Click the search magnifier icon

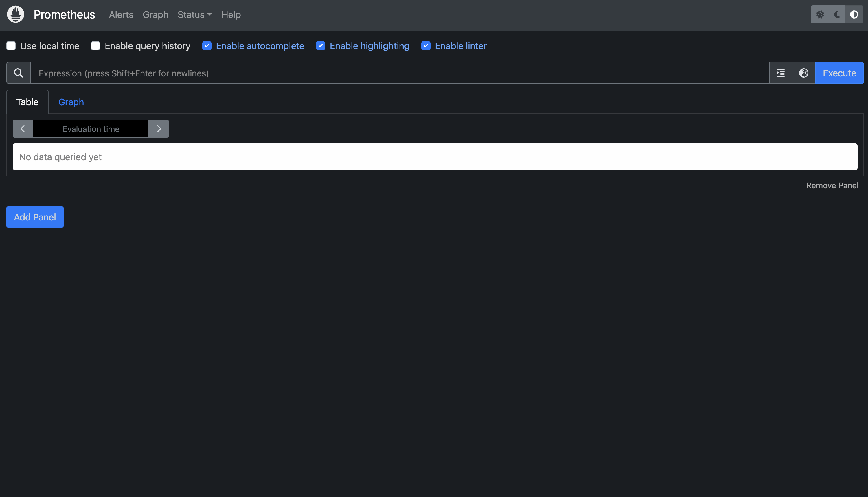click(x=18, y=73)
